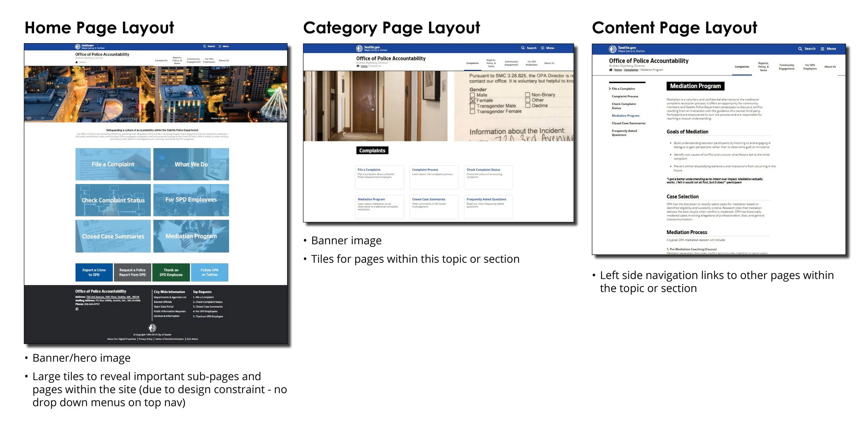This screenshot has height=422, width=868.
Task: Click the green Thank an SPD Employee tile
Action: [x=171, y=272]
